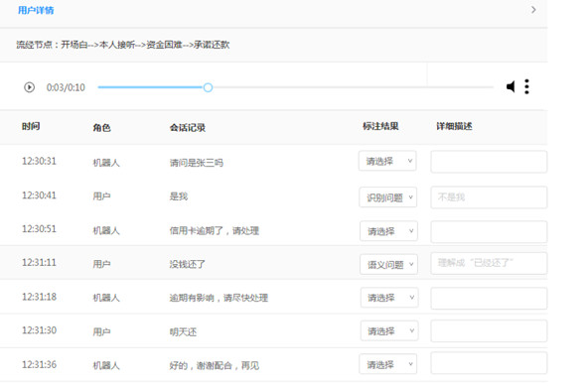The image size is (588, 386).
Task: Open 标注结果 dropdown for 请问是张三吗
Action: 387,161
